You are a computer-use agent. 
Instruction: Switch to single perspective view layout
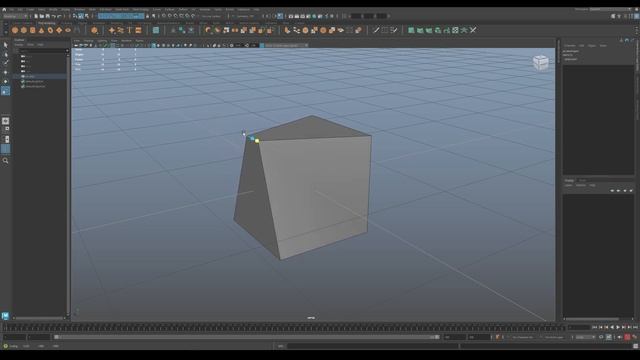coord(5,121)
